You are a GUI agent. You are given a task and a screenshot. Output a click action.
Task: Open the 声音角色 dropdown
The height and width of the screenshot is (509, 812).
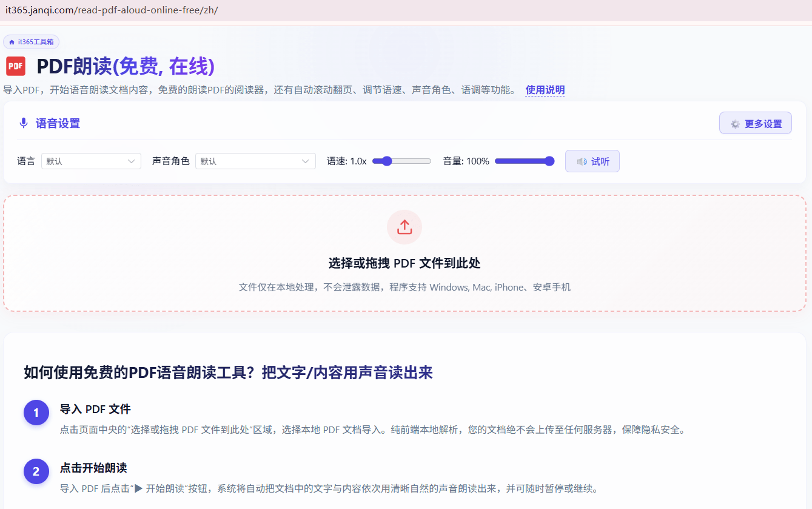coord(255,161)
